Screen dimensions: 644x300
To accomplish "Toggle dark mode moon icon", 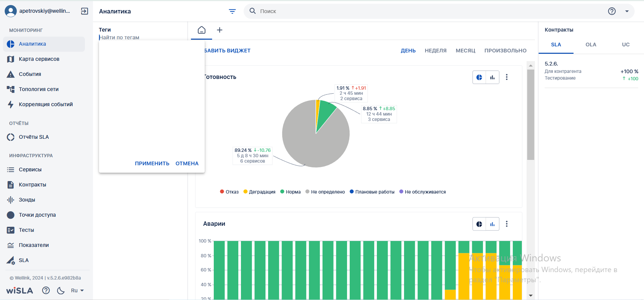I will (61, 291).
